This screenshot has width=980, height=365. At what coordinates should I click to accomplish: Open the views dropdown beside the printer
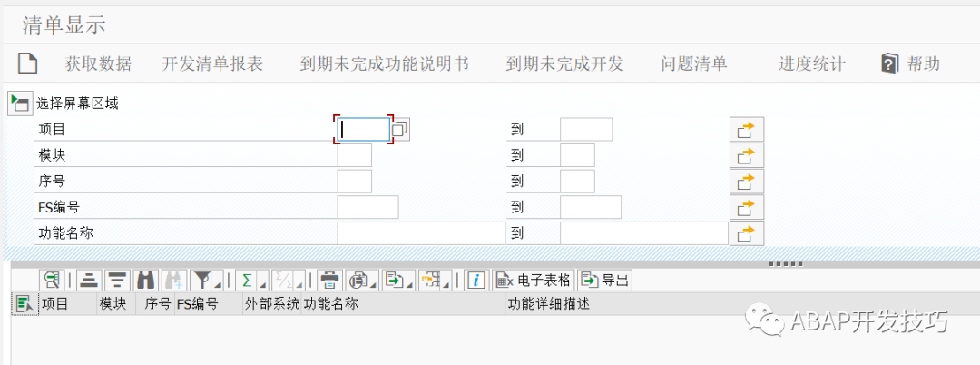point(362,280)
